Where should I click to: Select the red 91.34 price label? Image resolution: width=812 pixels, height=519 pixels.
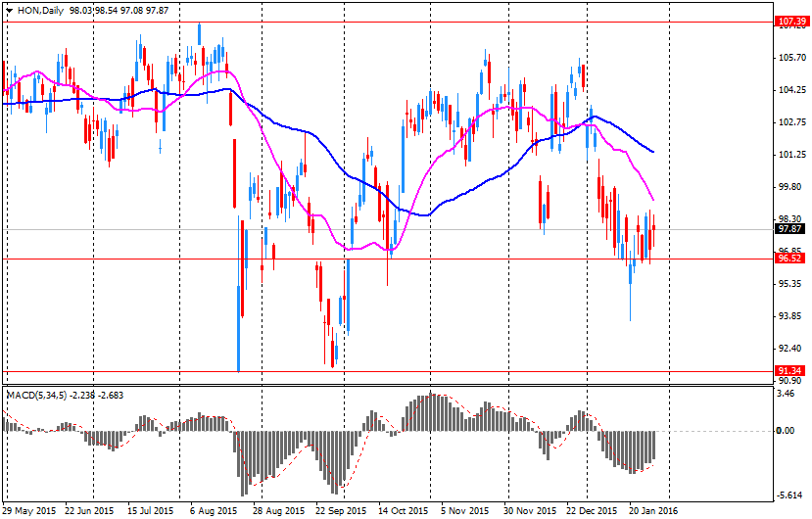pos(789,371)
